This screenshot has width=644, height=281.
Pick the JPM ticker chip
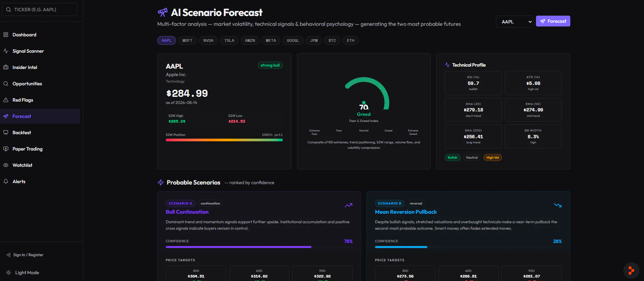coord(314,40)
